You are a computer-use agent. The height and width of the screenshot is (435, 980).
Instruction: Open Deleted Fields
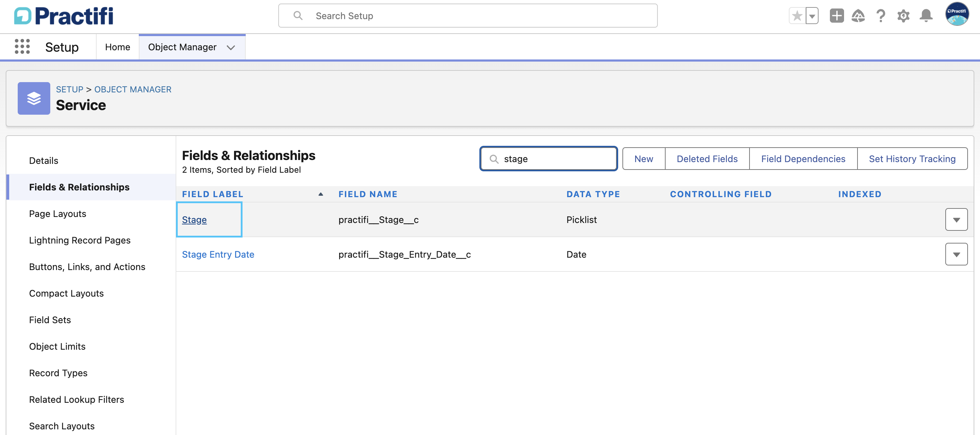(x=707, y=159)
